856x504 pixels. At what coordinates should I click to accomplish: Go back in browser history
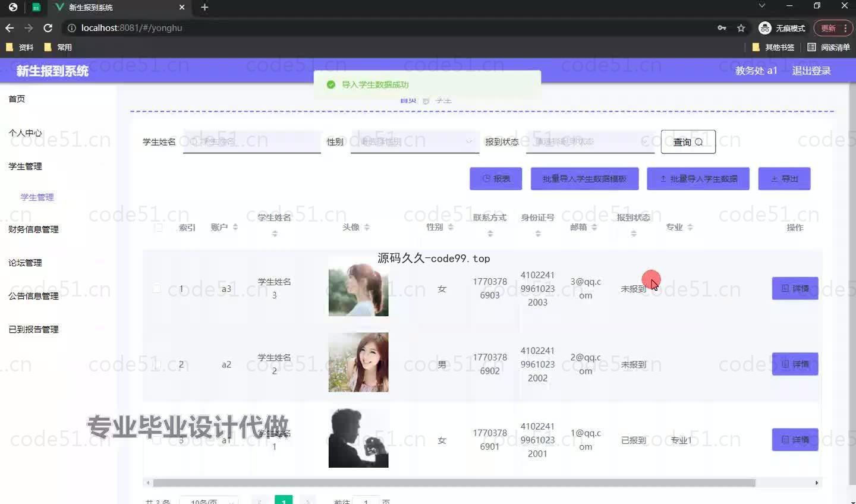click(10, 28)
